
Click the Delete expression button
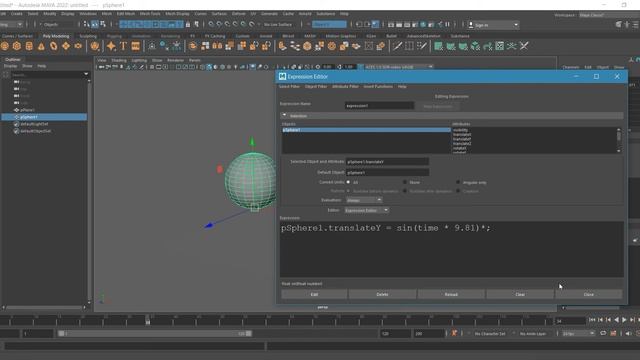pyautogui.click(x=382, y=294)
